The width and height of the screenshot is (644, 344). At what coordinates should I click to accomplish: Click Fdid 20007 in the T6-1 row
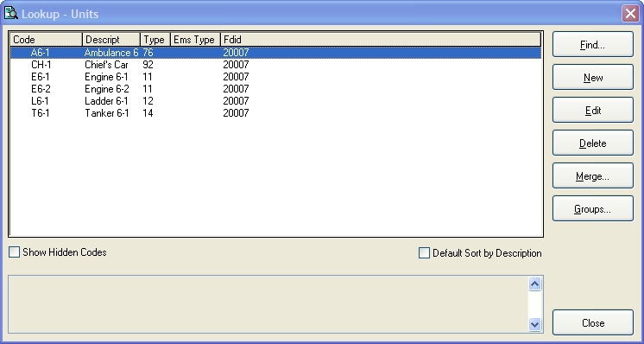[236, 113]
